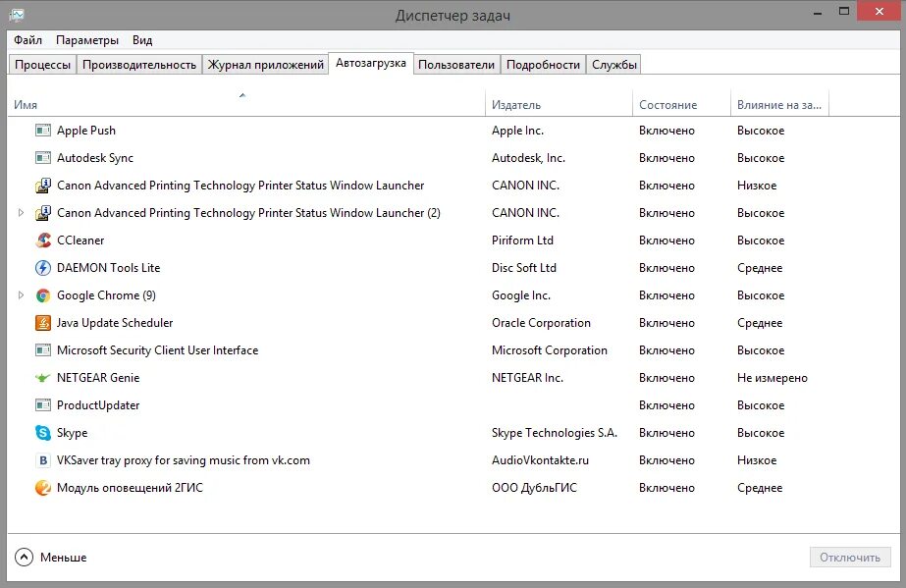Click publisher Autodesk, Inc.
This screenshot has width=906, height=588.
pos(528,158)
